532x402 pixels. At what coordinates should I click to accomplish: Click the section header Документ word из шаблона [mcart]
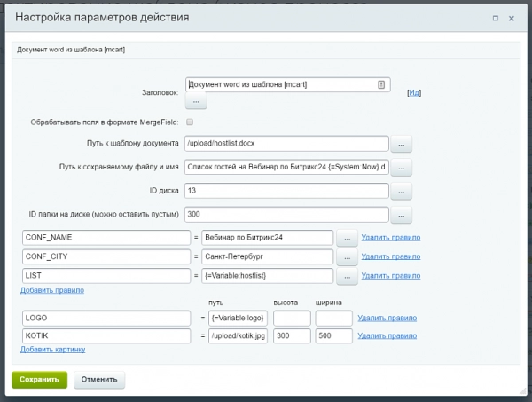71,50
